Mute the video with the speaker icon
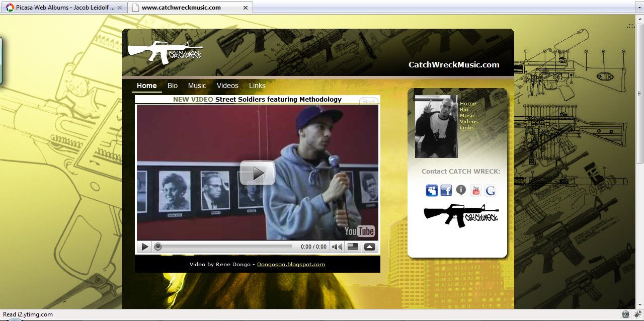 coord(337,247)
